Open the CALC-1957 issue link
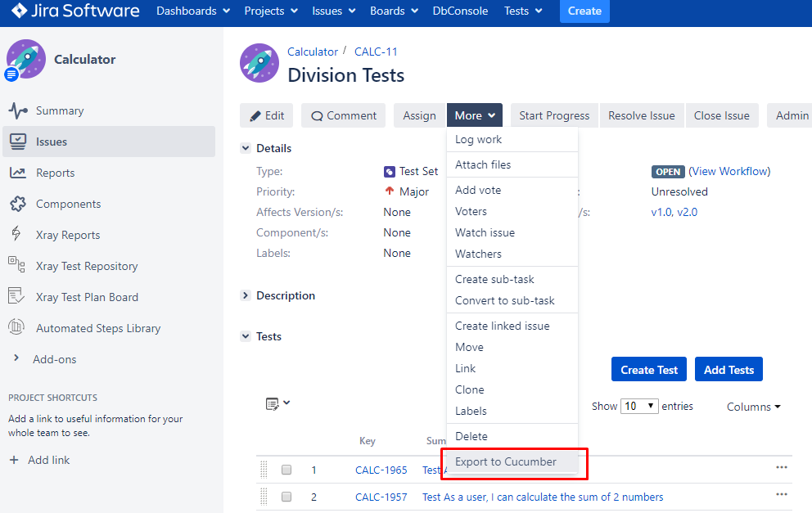This screenshot has width=812, height=513. (381, 497)
